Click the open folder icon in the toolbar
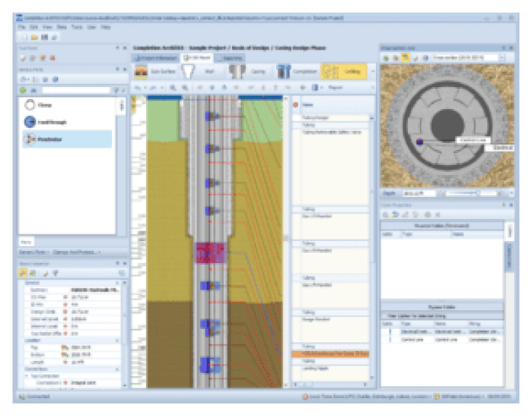Image resolution: width=532 pixels, height=416 pixels. [x=34, y=37]
